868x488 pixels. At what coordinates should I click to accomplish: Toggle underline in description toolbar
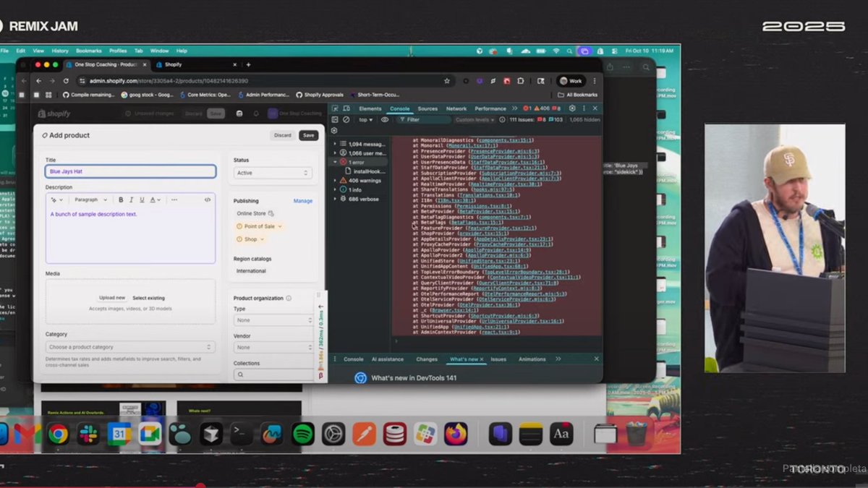click(x=142, y=200)
